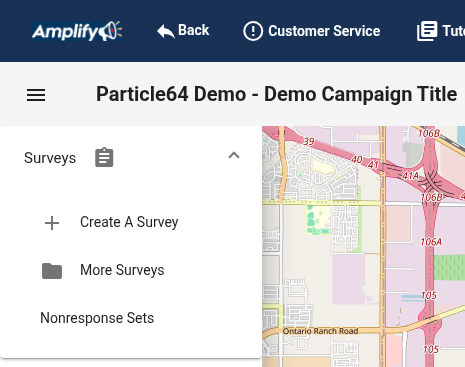This screenshot has width=465, height=367.
Task: Click the Tutorials text label
Action: pos(453,31)
